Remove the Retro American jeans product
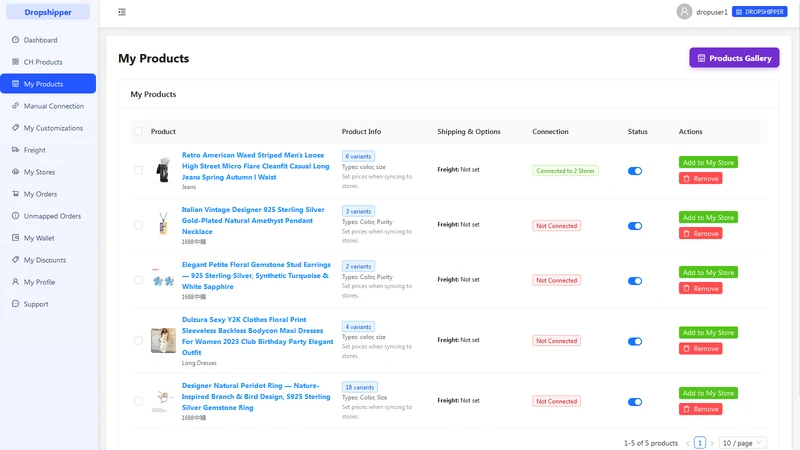 point(701,179)
